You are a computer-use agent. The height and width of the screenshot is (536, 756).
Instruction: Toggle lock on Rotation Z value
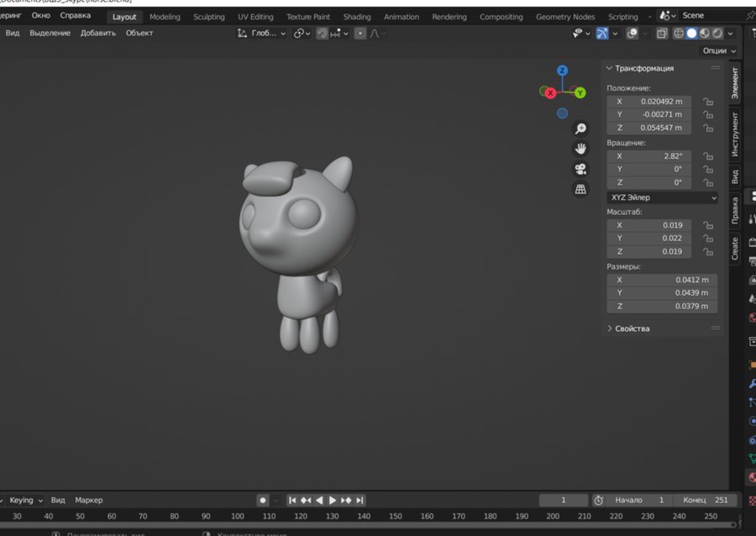point(708,182)
